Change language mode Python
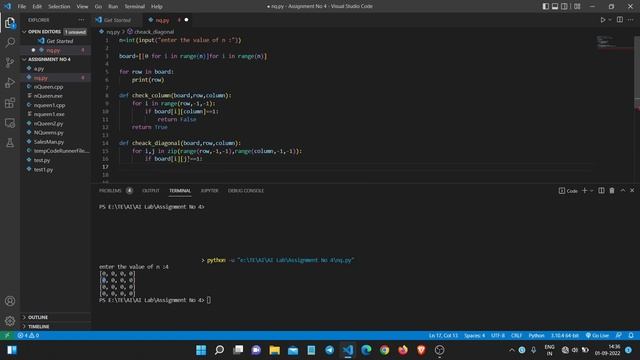Image resolution: width=640 pixels, height=360 pixels. tap(536, 336)
